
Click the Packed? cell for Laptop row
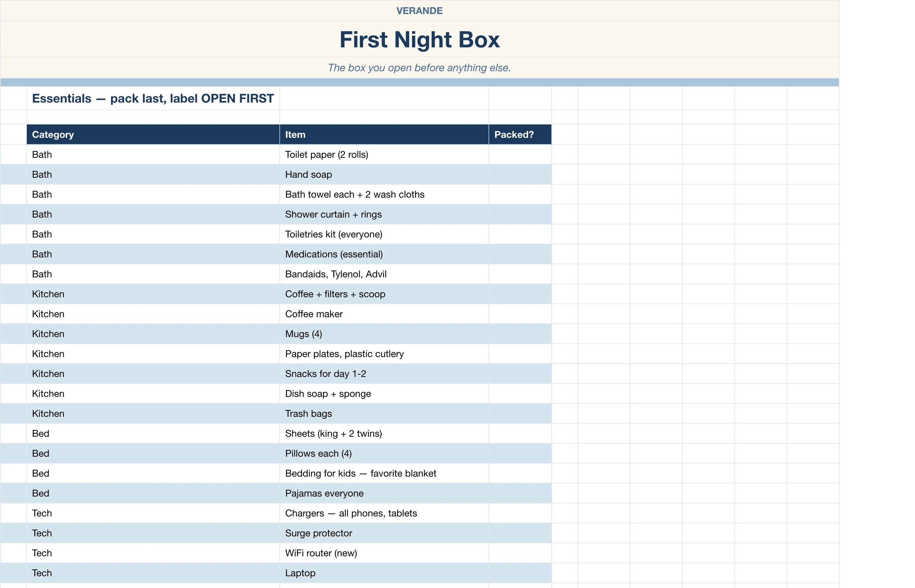pyautogui.click(x=520, y=573)
